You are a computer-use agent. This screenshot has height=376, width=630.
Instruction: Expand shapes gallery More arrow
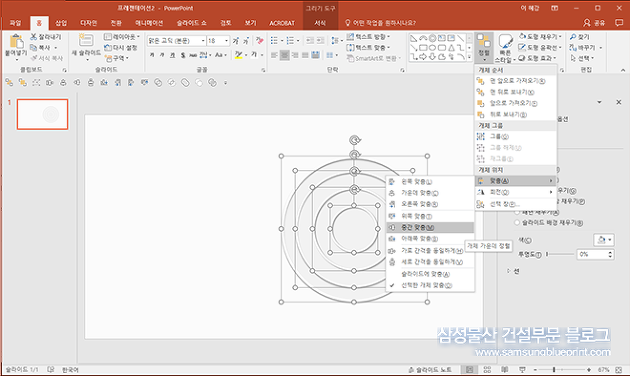470,57
